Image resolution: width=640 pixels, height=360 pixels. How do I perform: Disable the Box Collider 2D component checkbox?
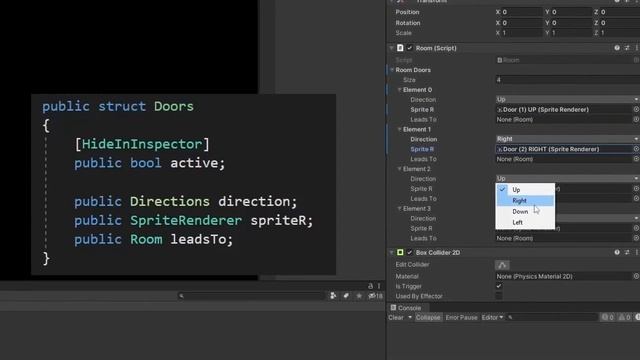[410, 252]
